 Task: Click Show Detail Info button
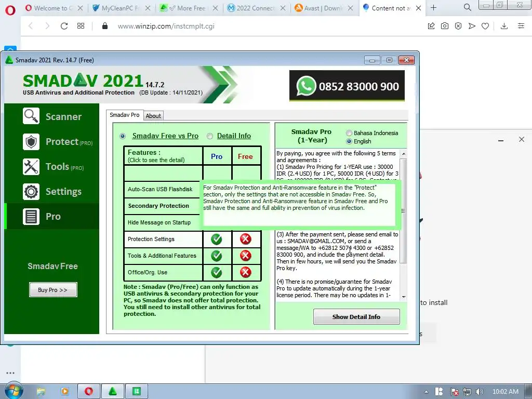coord(356,316)
